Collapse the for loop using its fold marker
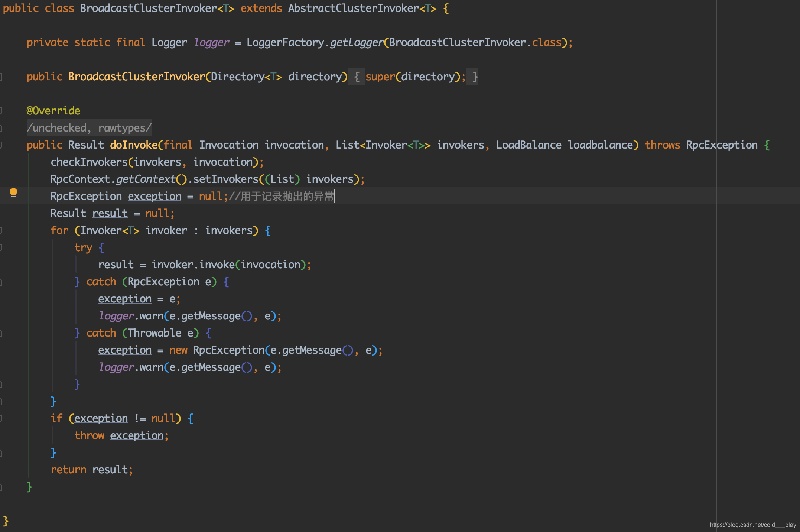The width and height of the screenshot is (800, 532). pos(1,230)
